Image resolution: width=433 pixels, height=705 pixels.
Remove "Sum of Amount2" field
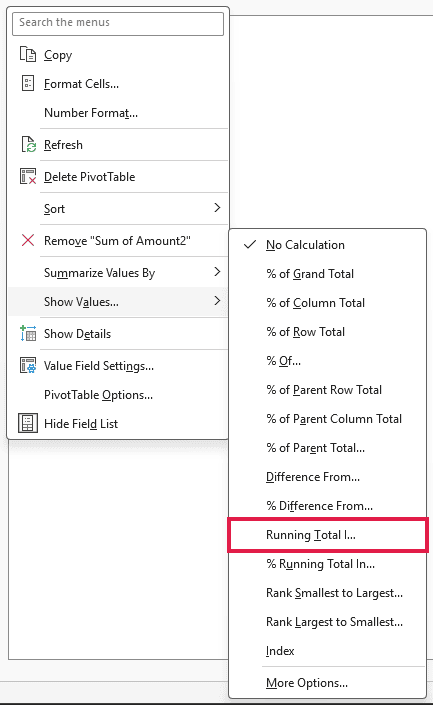119,241
